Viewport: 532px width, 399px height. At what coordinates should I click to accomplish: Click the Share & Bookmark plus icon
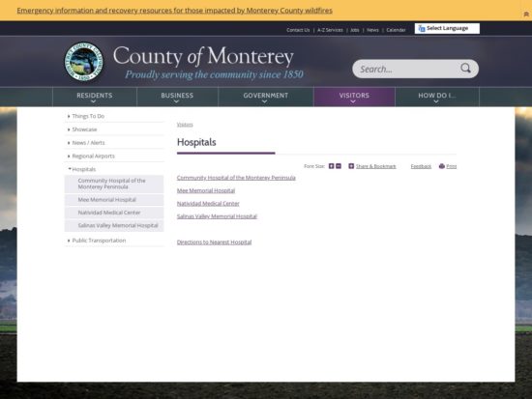coord(351,166)
